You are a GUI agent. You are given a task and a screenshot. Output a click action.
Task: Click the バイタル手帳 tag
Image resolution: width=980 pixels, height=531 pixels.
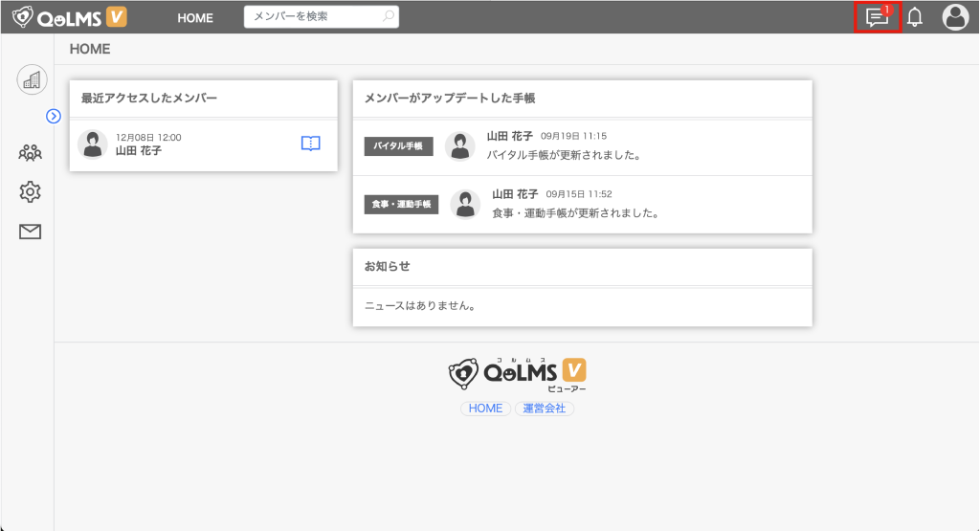398,146
